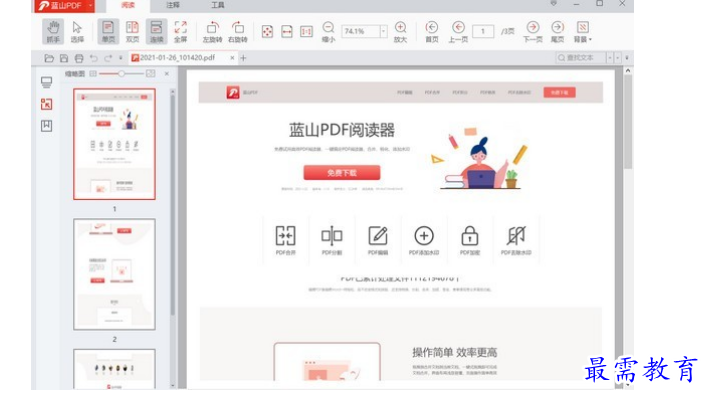Screen dimensions: 706x401
Task: Open the second sidebar panel icon
Action: pos(46,104)
